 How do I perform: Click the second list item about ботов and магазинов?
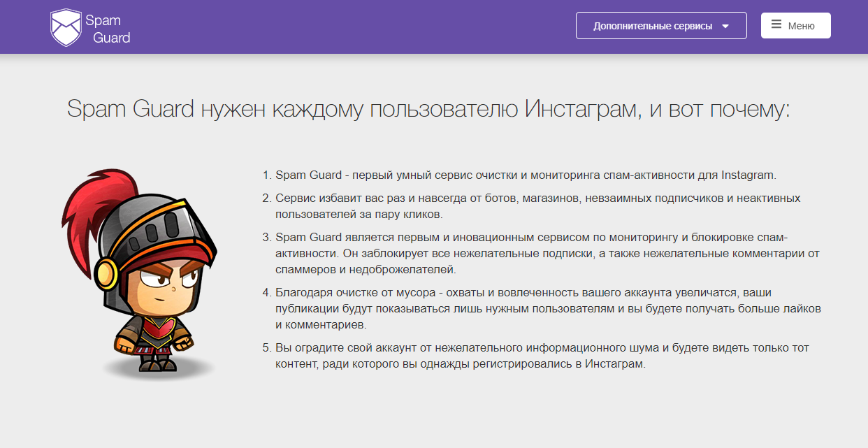(537, 206)
